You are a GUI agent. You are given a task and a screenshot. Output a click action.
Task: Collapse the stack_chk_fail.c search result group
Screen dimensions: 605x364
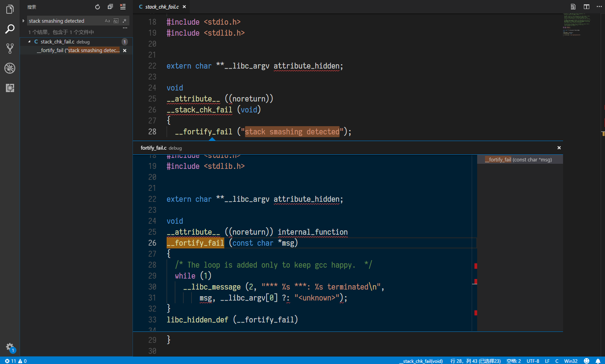pyautogui.click(x=29, y=42)
